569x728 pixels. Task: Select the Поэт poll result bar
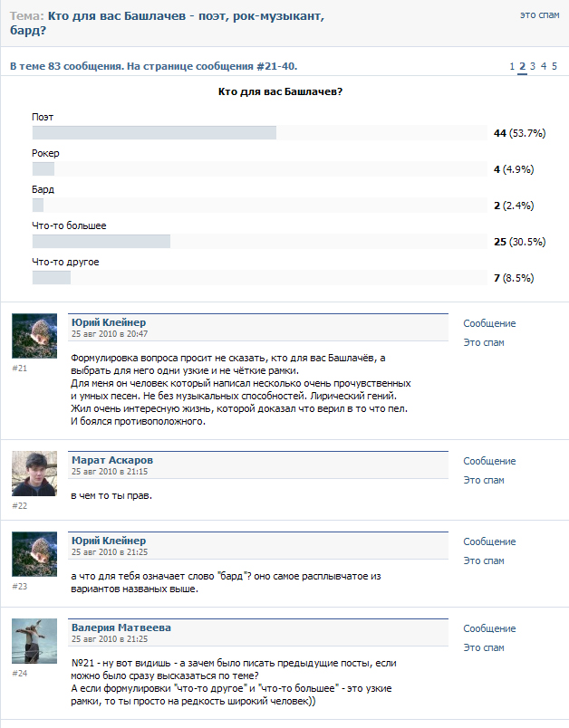click(x=260, y=133)
